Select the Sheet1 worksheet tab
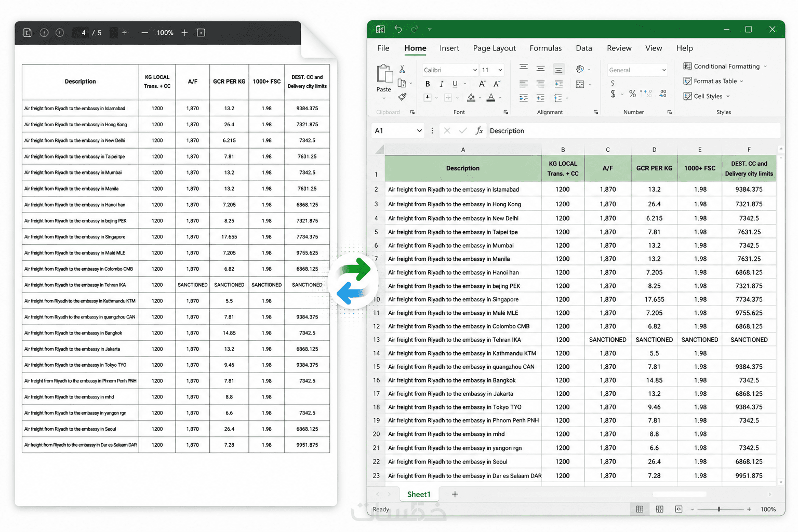This screenshot has width=798, height=532. pos(419,495)
